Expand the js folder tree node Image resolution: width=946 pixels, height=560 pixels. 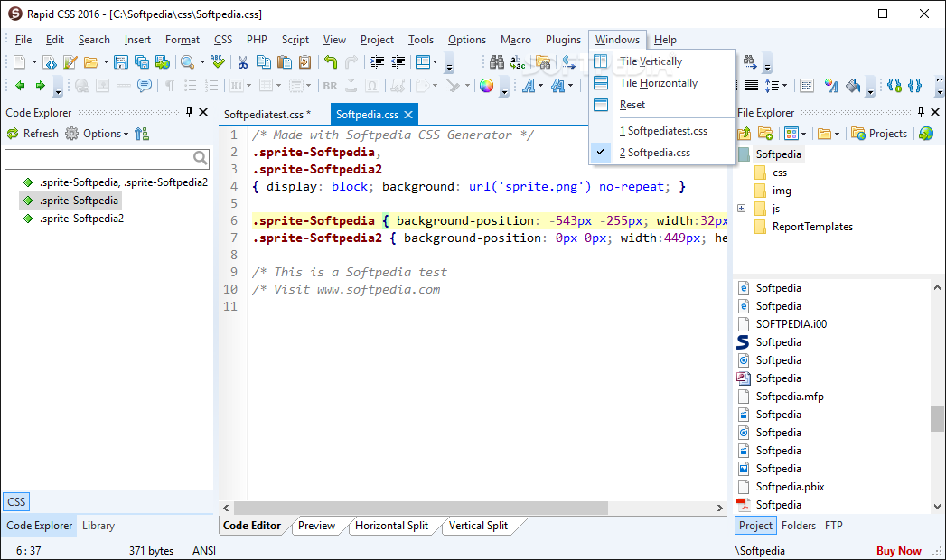[742, 209]
